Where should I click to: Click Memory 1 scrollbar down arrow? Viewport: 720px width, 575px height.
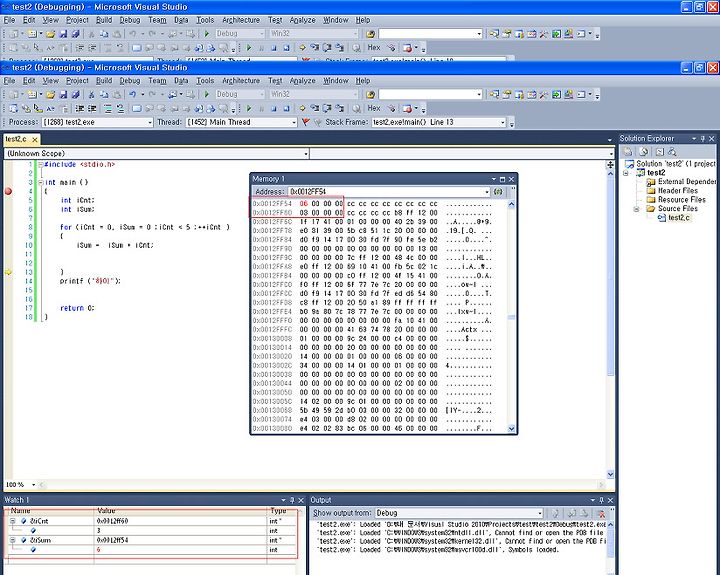pyautogui.click(x=512, y=428)
